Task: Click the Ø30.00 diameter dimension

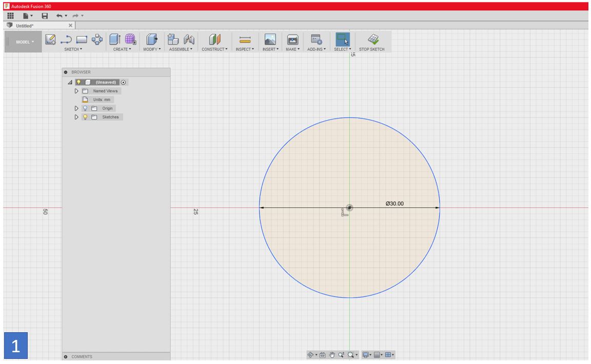Action: pos(395,204)
